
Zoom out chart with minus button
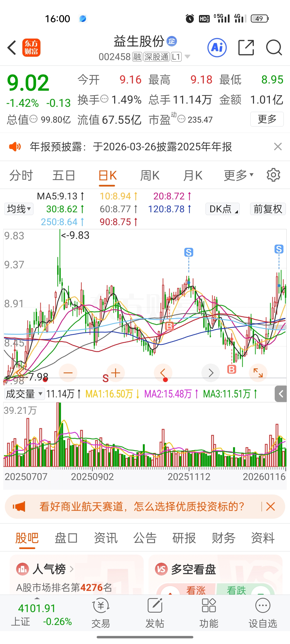click(x=68, y=373)
